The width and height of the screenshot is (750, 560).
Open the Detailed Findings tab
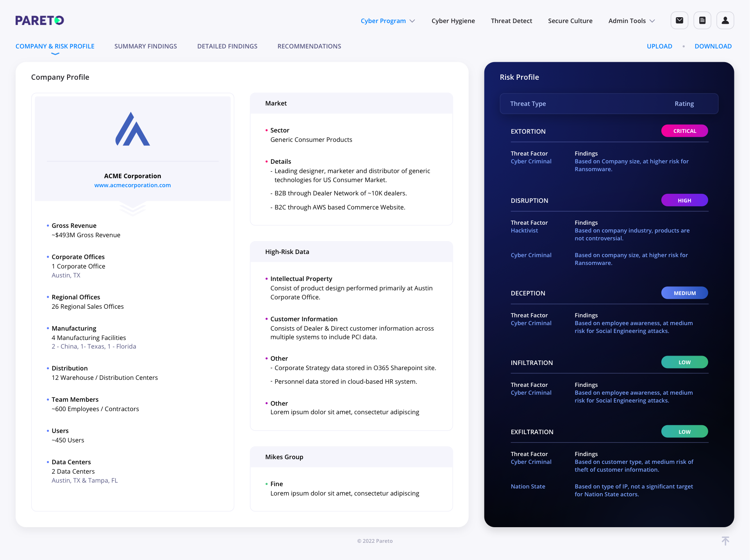click(x=227, y=46)
